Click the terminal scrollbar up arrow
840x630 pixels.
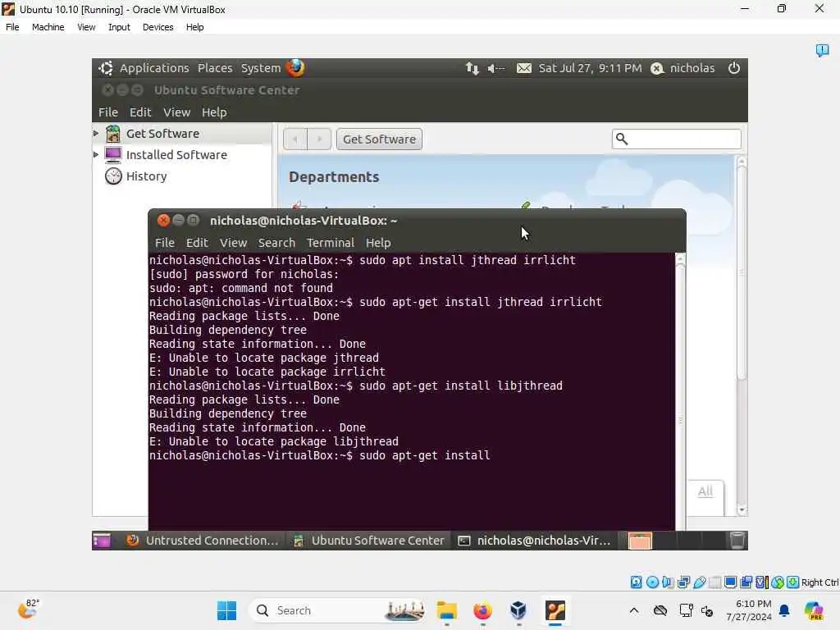680,259
